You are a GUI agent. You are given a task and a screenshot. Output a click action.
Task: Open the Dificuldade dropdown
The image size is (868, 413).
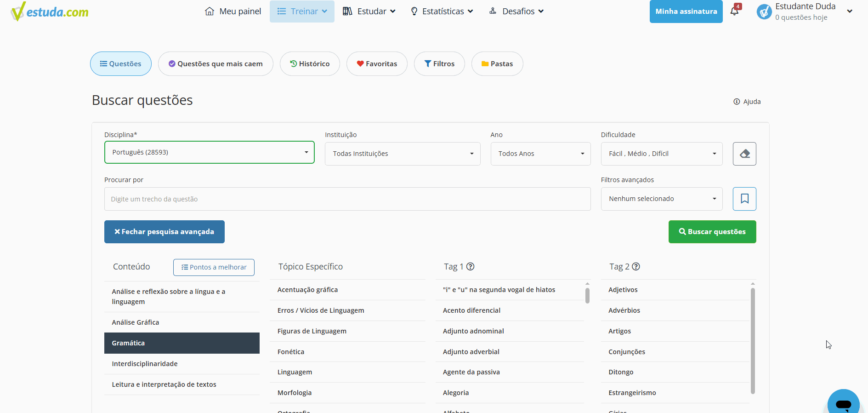(662, 154)
